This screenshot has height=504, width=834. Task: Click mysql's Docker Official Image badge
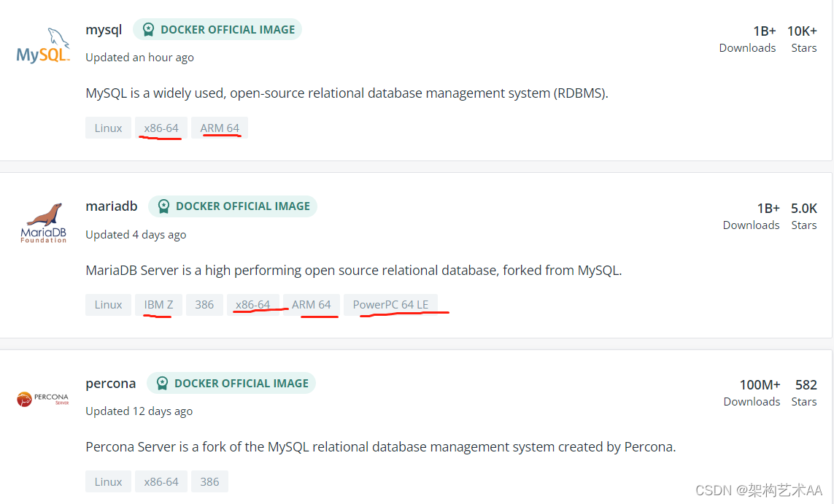(217, 30)
